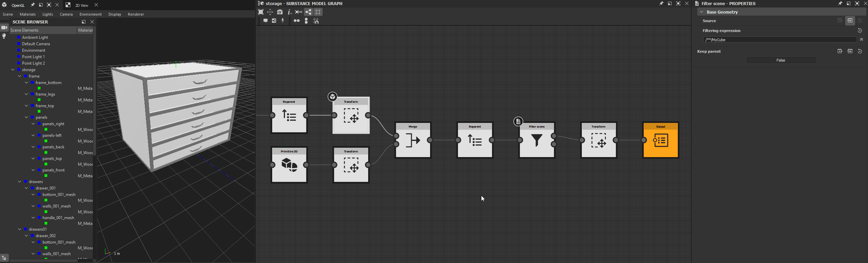Align nodes vertically in graph toolbar
This screenshot has height=263, width=868.
[306, 21]
